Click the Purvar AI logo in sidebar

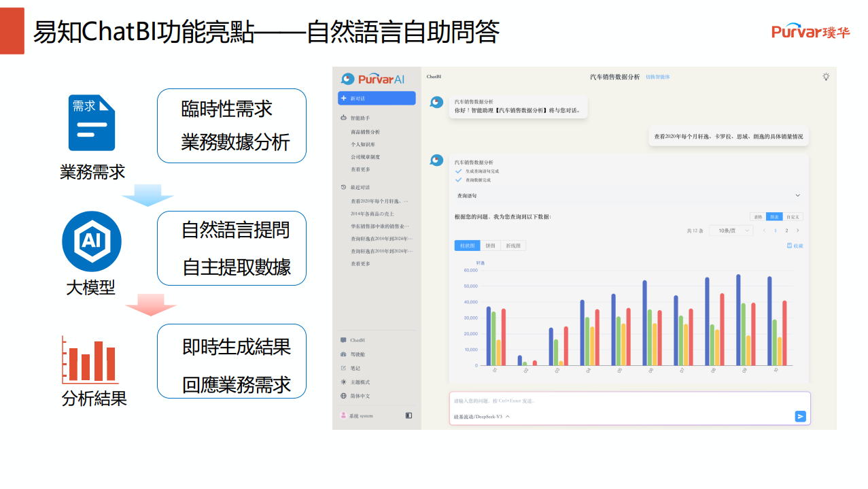pyautogui.click(x=372, y=79)
